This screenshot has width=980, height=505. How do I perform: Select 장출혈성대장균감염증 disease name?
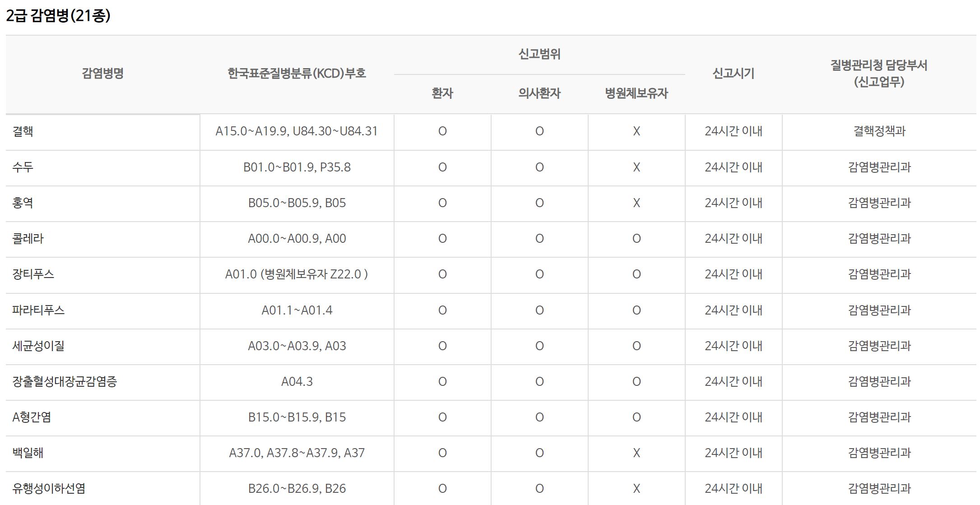tap(65, 381)
